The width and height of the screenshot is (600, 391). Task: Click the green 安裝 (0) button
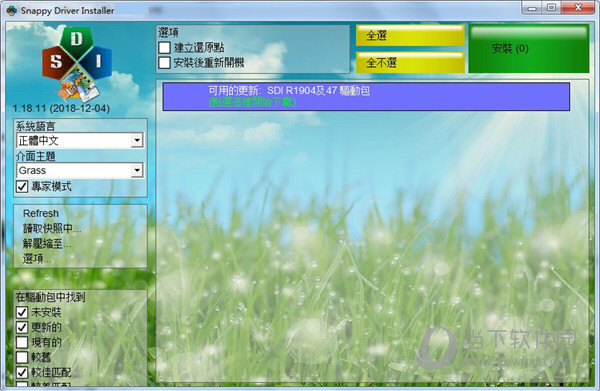(529, 49)
